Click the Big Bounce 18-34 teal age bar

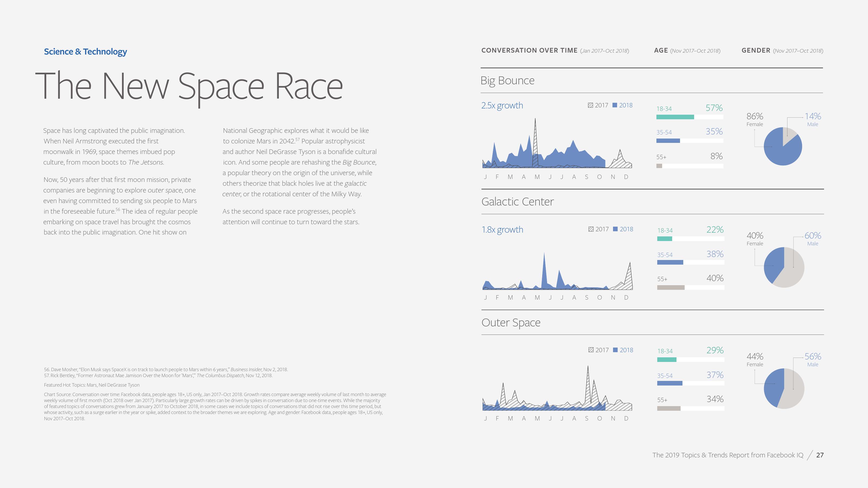[675, 117]
